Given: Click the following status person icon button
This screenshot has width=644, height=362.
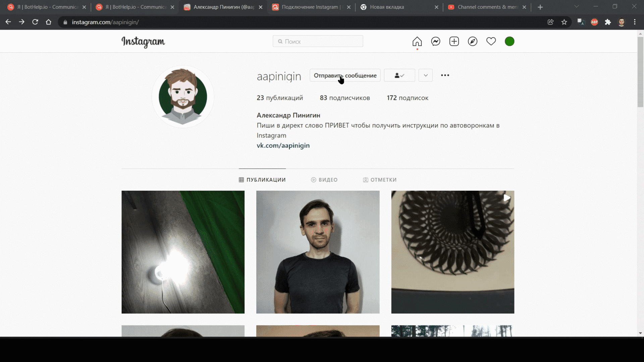Looking at the screenshot, I should tap(399, 75).
